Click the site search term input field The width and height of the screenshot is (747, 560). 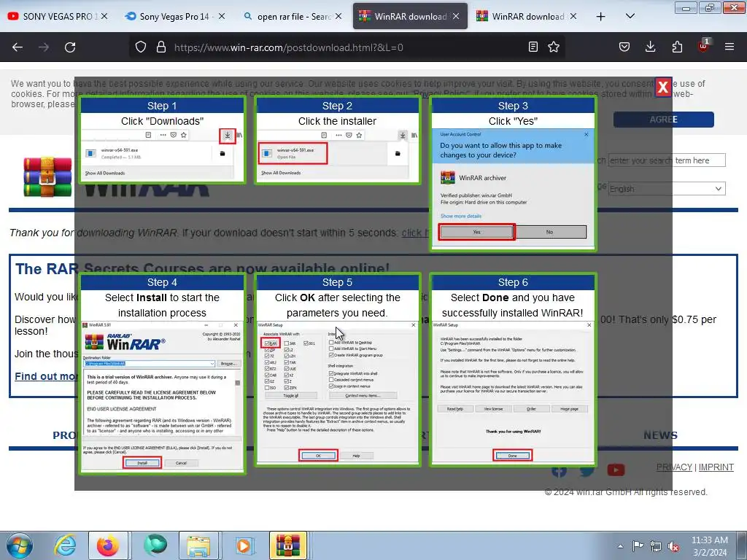pos(667,160)
